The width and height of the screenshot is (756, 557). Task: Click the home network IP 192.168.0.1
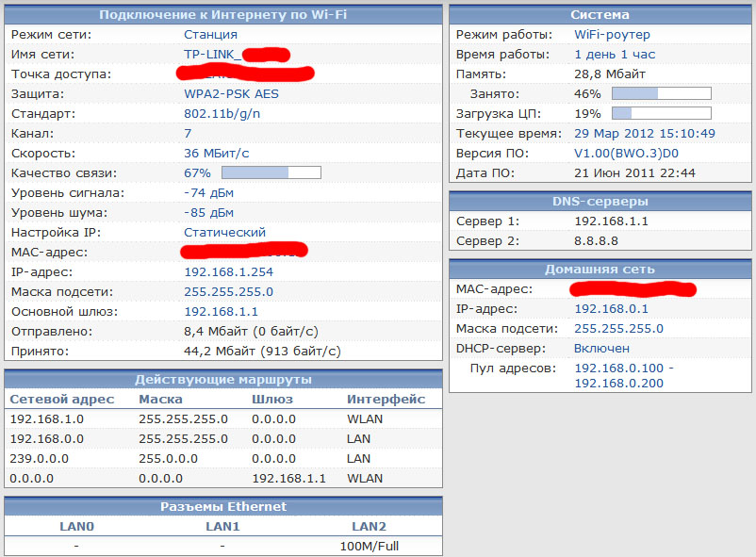coord(611,309)
